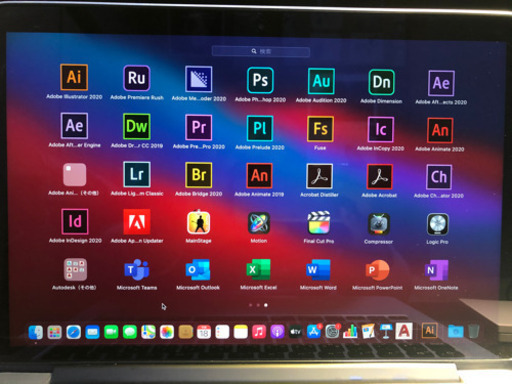The height and width of the screenshot is (384, 512).
Task: Open the Adobe Ani... (その他) folder
Action: click(74, 174)
